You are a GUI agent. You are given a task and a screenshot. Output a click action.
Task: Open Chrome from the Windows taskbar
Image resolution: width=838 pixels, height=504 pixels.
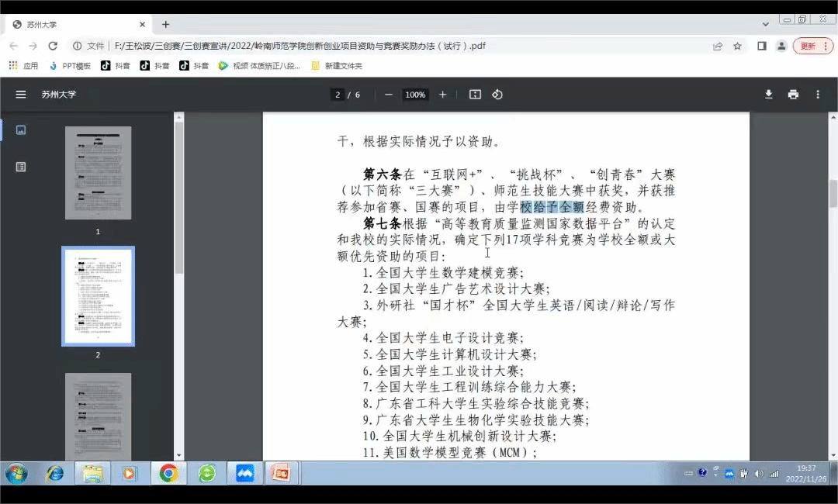[168, 473]
